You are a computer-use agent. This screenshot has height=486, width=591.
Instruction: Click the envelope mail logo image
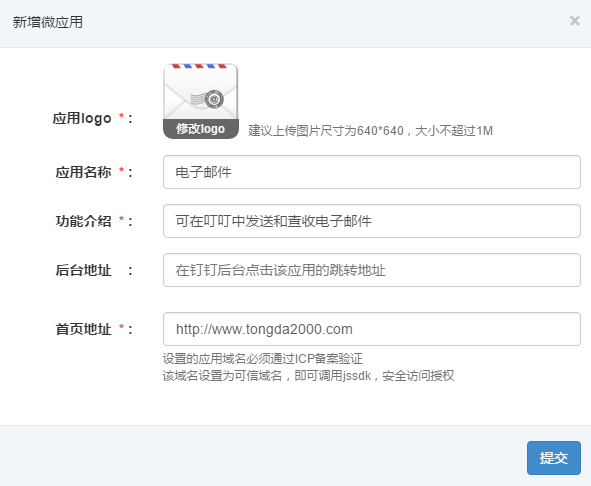[x=201, y=92]
